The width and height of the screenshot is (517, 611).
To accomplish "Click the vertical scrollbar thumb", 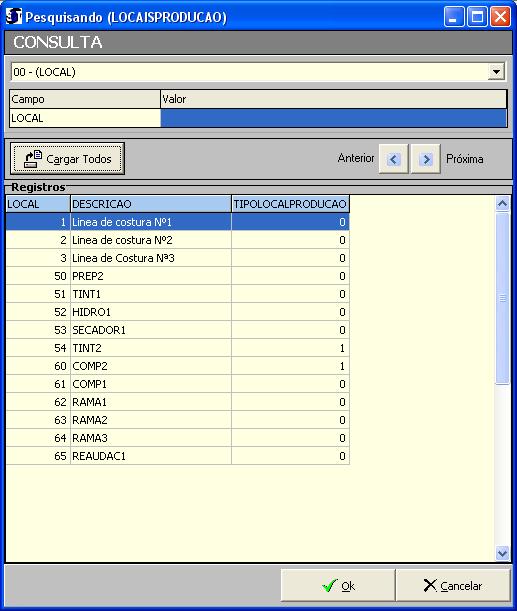I will tap(502, 298).
